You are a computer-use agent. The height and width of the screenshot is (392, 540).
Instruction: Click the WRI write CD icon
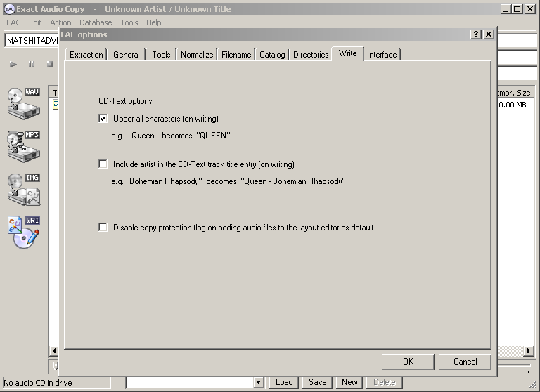tap(24, 232)
